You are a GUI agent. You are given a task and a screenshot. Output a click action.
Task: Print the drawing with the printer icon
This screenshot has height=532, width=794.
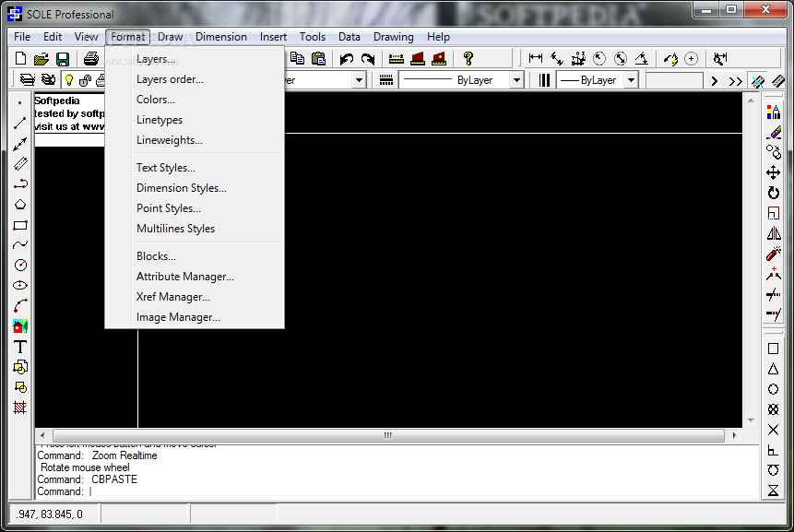91,59
